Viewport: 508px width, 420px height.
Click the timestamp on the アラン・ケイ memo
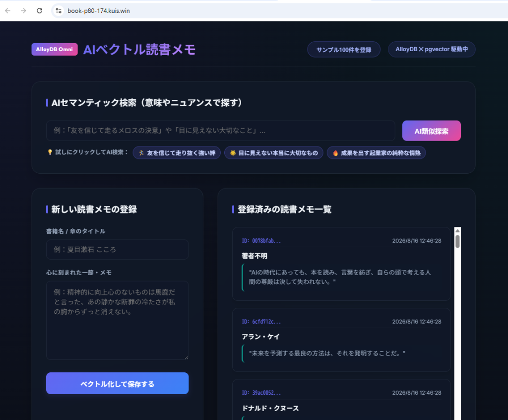pyautogui.click(x=417, y=321)
